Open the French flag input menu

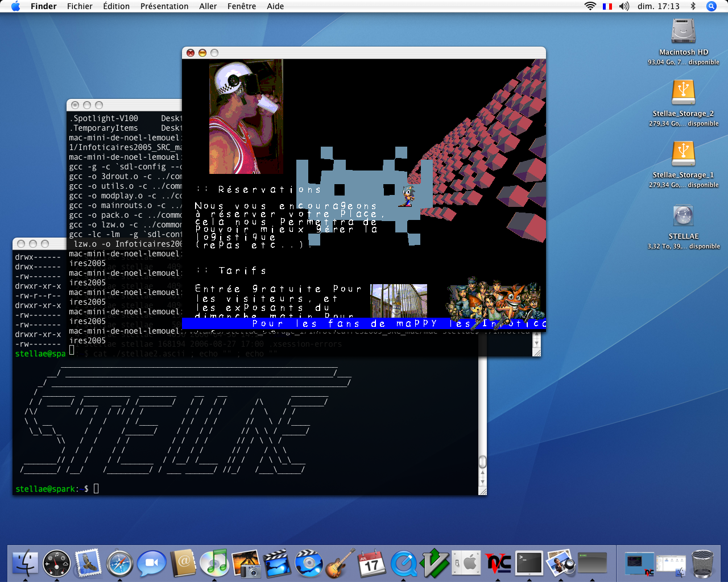(x=607, y=6)
